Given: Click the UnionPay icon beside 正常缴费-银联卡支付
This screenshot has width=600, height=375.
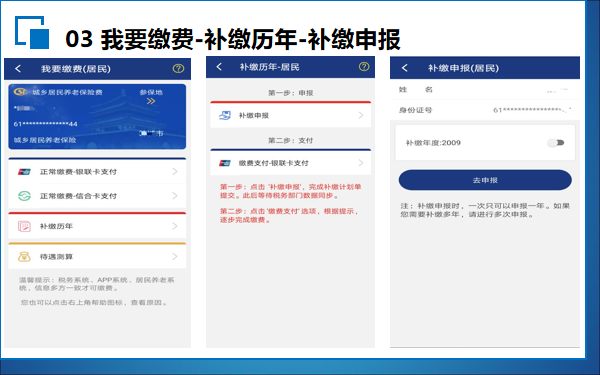Looking at the screenshot, I should (x=24, y=172).
